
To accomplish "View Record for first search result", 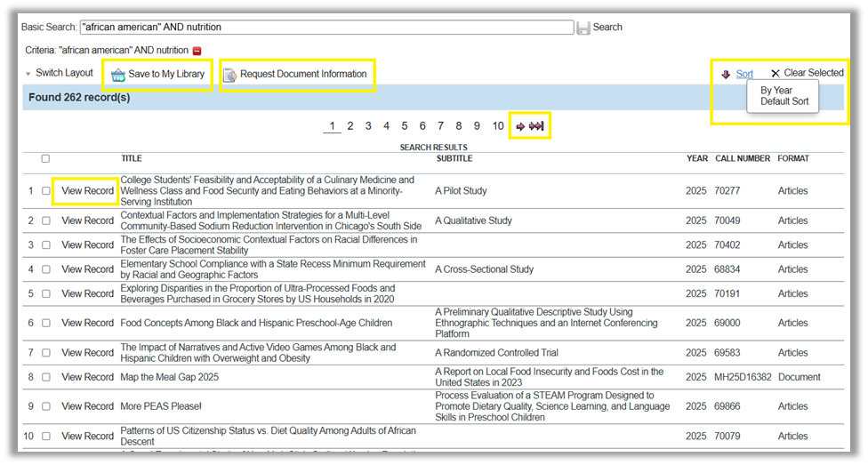I will 87,191.
